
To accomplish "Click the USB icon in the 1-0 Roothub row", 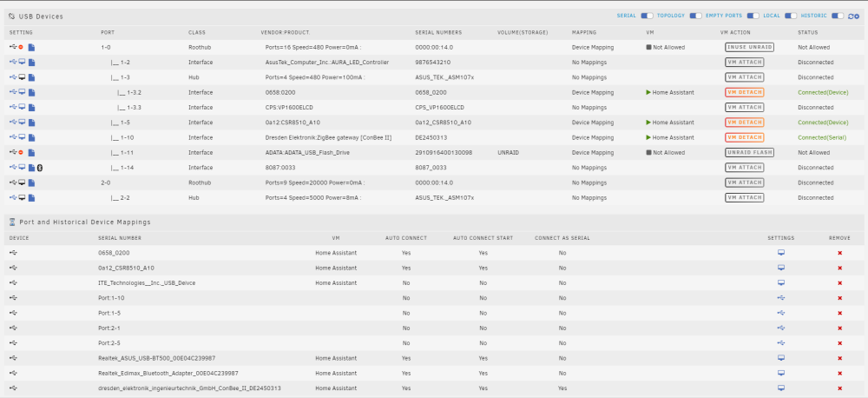I will 13,47.
